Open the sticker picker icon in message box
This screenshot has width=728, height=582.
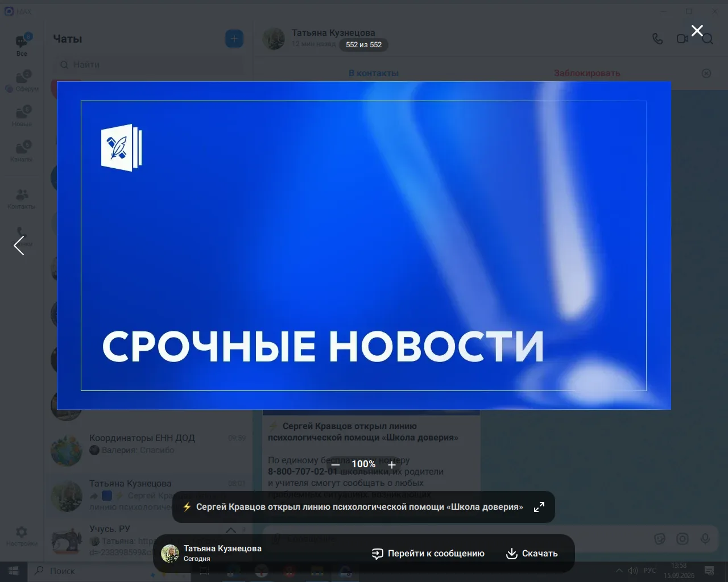(660, 539)
